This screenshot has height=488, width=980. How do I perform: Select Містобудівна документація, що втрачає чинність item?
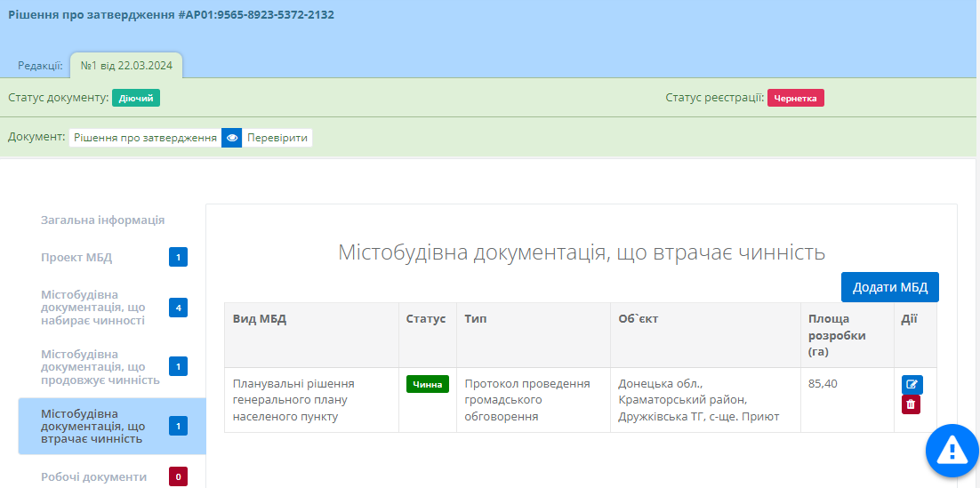[x=92, y=427]
